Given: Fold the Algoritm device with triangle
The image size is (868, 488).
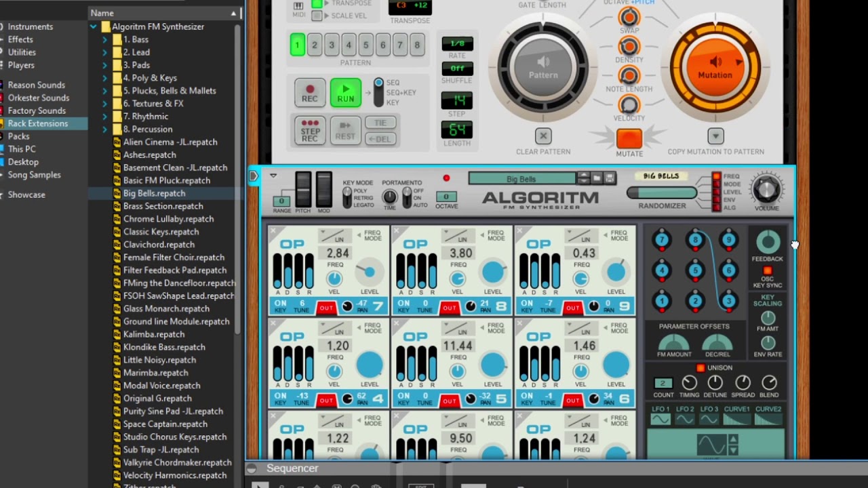Looking at the screenshot, I should pyautogui.click(x=273, y=176).
